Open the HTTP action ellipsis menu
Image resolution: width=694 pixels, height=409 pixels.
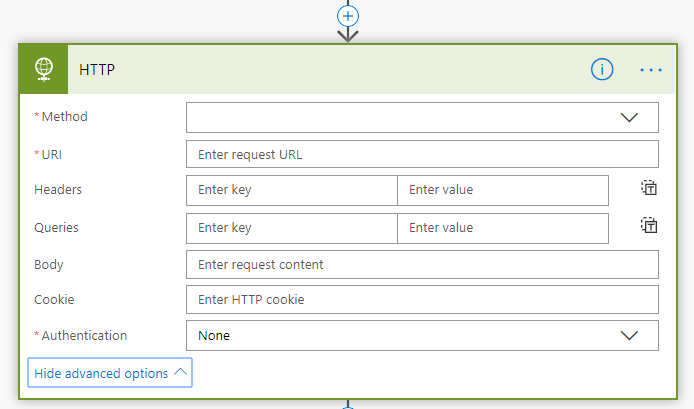(651, 69)
